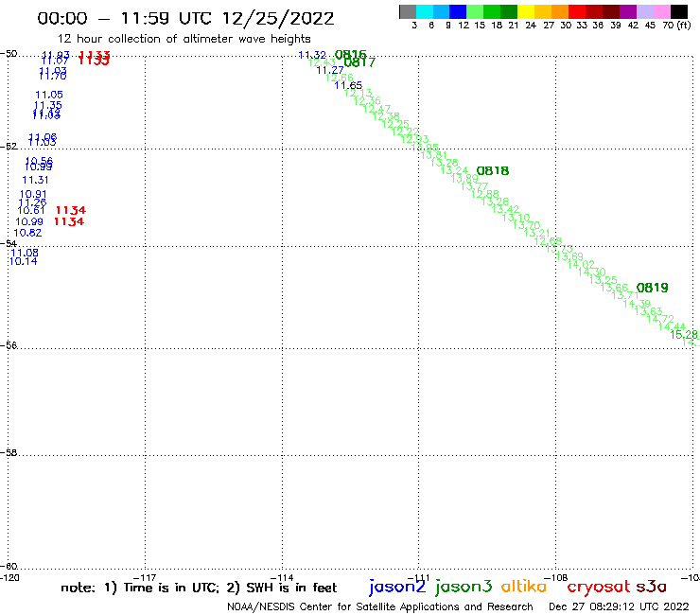Select the red 1134 marker beside 10.99
This screenshot has width=700, height=615.
(x=69, y=221)
